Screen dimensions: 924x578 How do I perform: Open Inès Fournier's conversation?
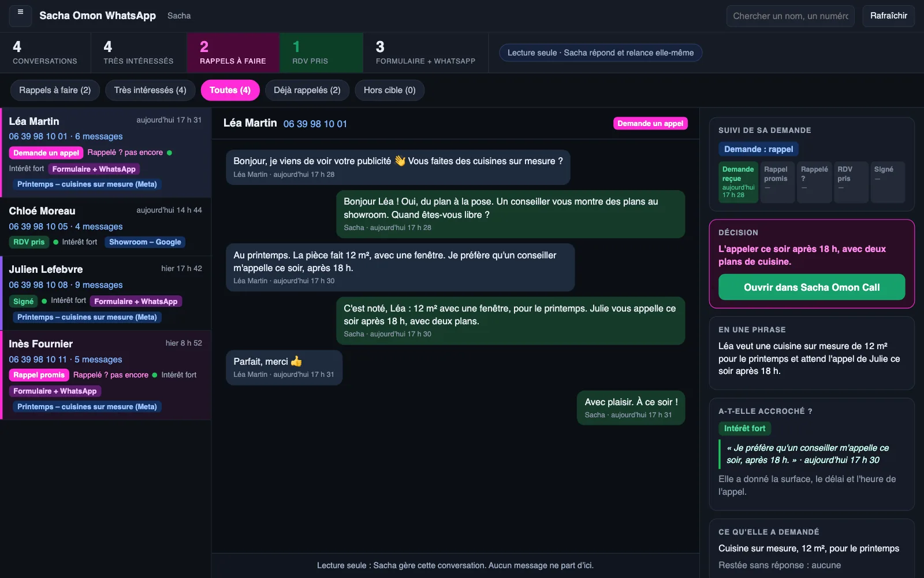106,375
